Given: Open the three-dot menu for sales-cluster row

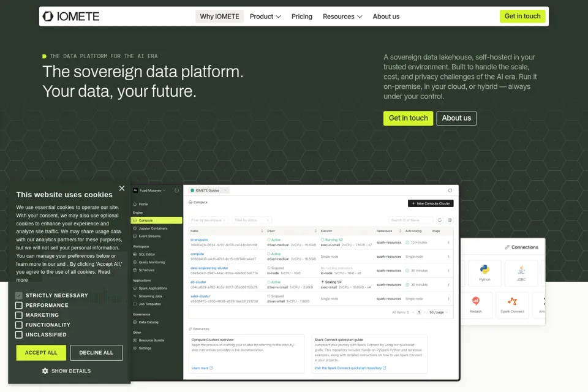Looking at the screenshot, I should [x=448, y=299].
